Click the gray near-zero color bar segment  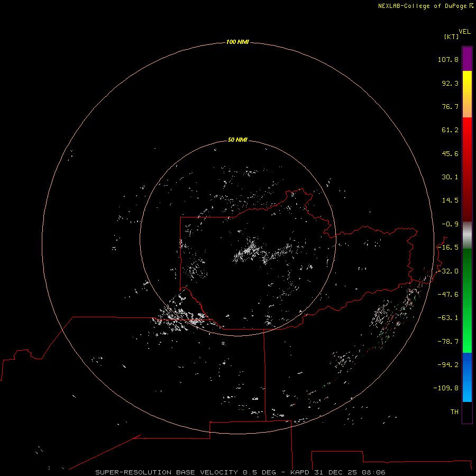point(467,235)
